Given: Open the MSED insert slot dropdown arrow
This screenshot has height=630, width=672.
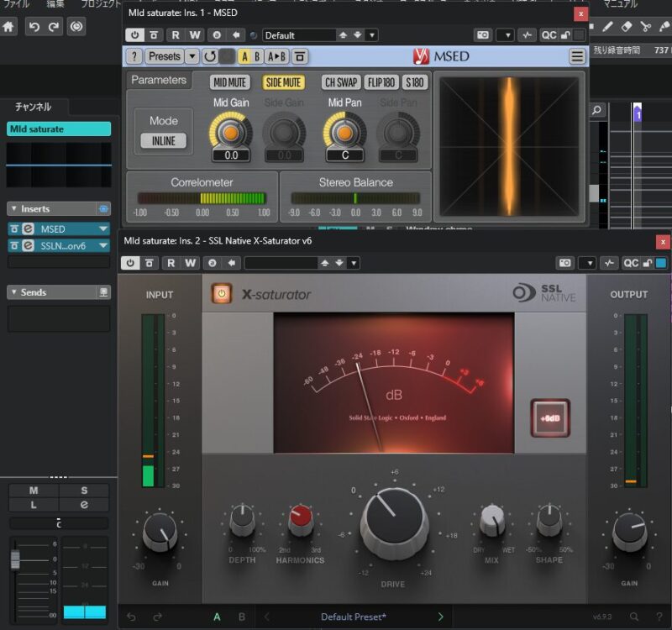Looking at the screenshot, I should (x=103, y=228).
